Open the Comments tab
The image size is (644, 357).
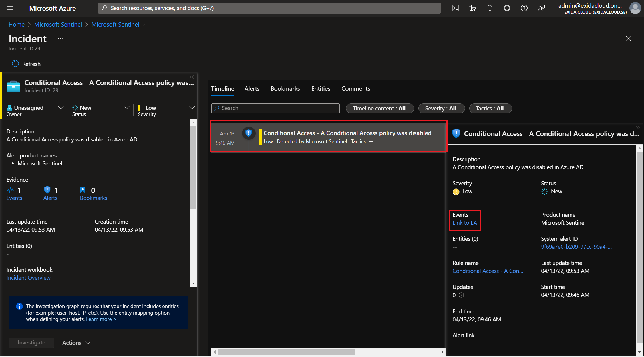click(x=356, y=89)
